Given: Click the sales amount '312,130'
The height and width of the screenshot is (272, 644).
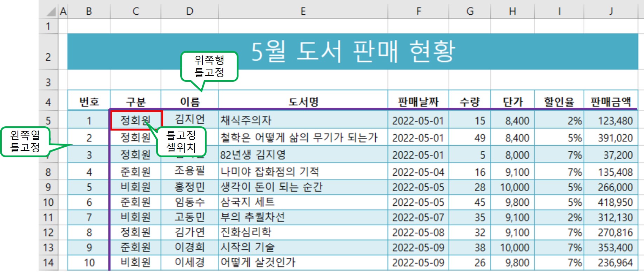Looking at the screenshot, I should 611,218.
